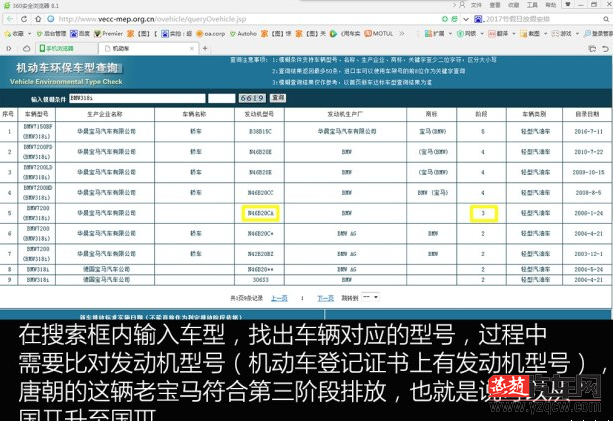Viewport: 613px width, 421px height.
Task: Reload the page with the refresh icon
Action: click(24, 19)
